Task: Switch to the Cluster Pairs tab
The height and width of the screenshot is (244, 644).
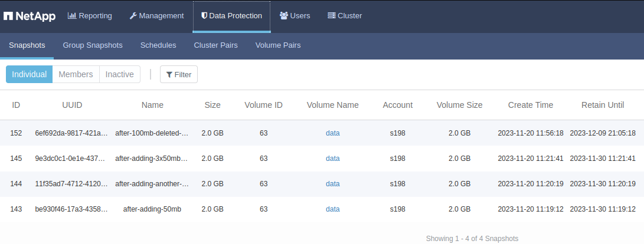Action: [x=215, y=45]
